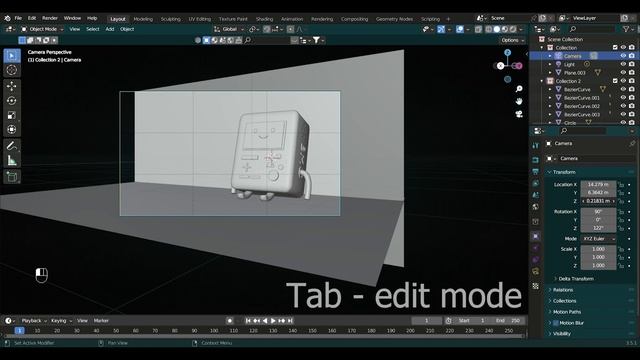Screen dimensions: 640x360
Task: Activate the 3D Cursor tool
Action: click(11, 70)
